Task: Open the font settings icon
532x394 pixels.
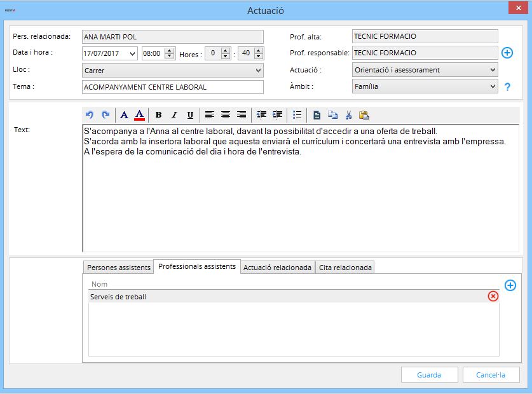Action: tap(124, 115)
